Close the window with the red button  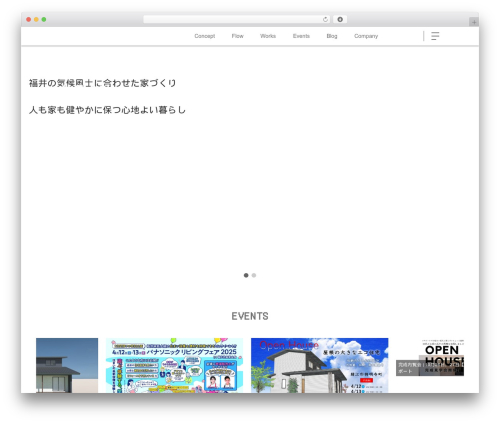(x=29, y=20)
